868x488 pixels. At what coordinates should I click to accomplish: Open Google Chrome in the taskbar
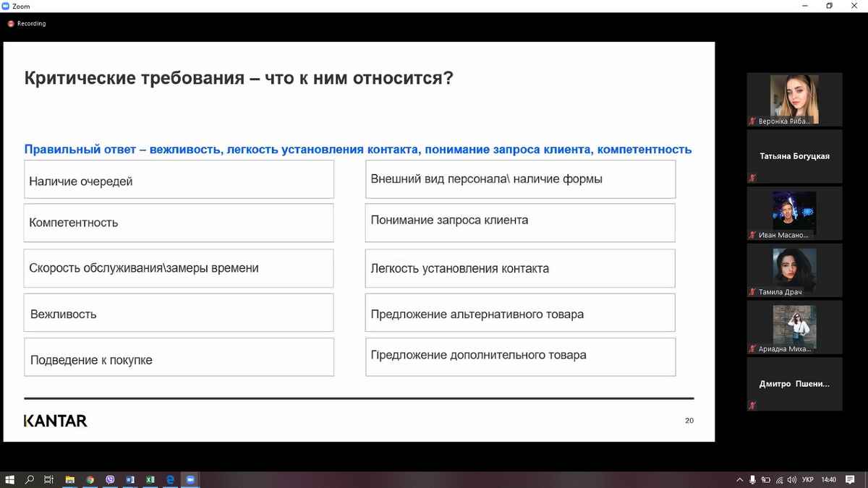(x=90, y=479)
